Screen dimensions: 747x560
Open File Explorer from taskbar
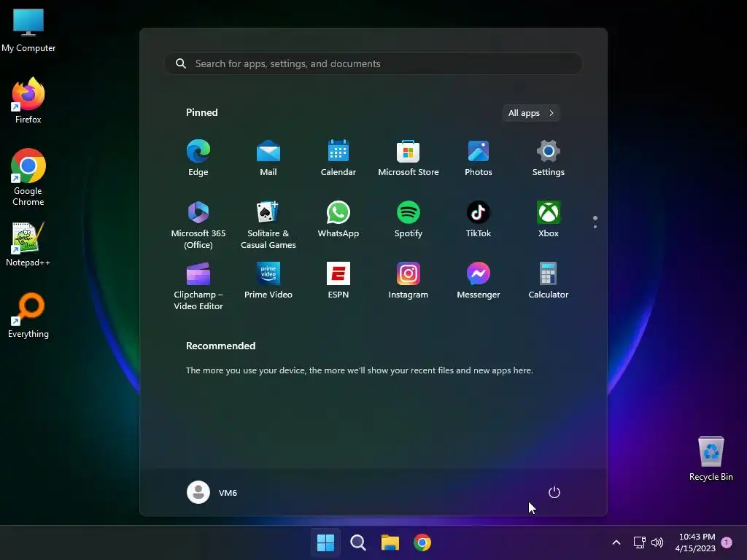coord(390,542)
